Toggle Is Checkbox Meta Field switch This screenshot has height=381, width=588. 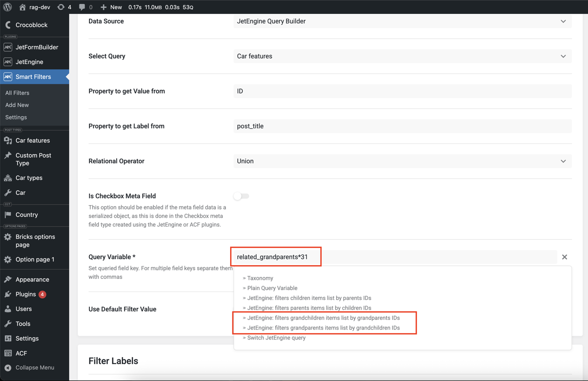(x=241, y=196)
